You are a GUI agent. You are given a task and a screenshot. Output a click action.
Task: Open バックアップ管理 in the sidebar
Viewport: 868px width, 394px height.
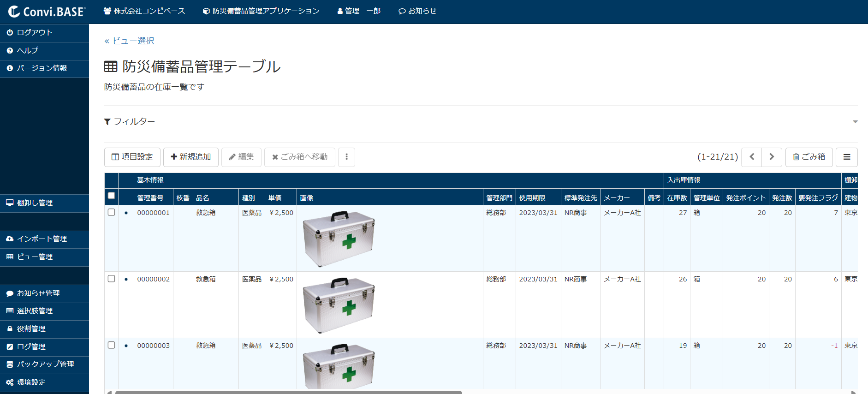45,364
